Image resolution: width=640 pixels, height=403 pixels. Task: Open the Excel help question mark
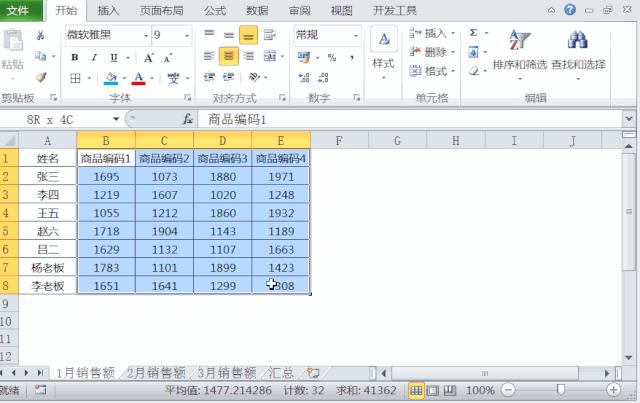[570, 10]
